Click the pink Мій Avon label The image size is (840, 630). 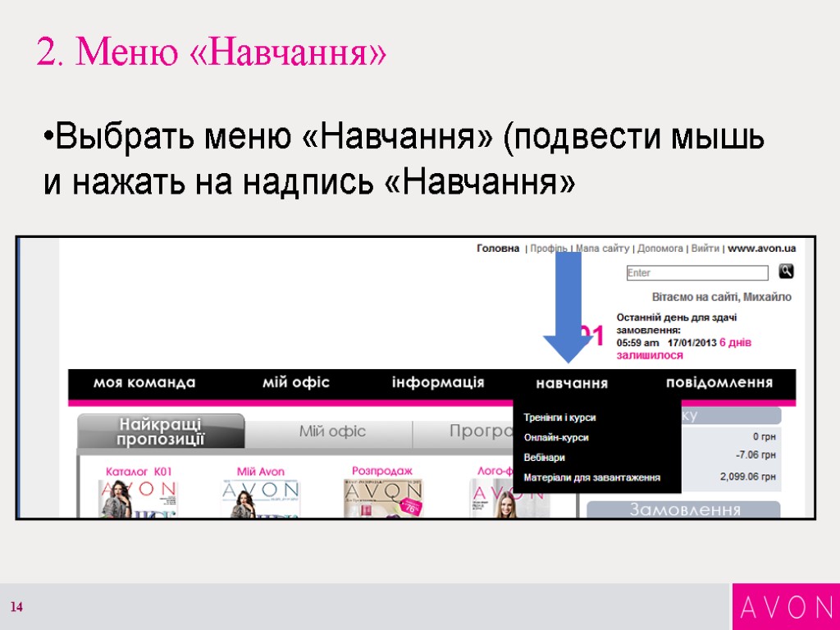coord(260,472)
